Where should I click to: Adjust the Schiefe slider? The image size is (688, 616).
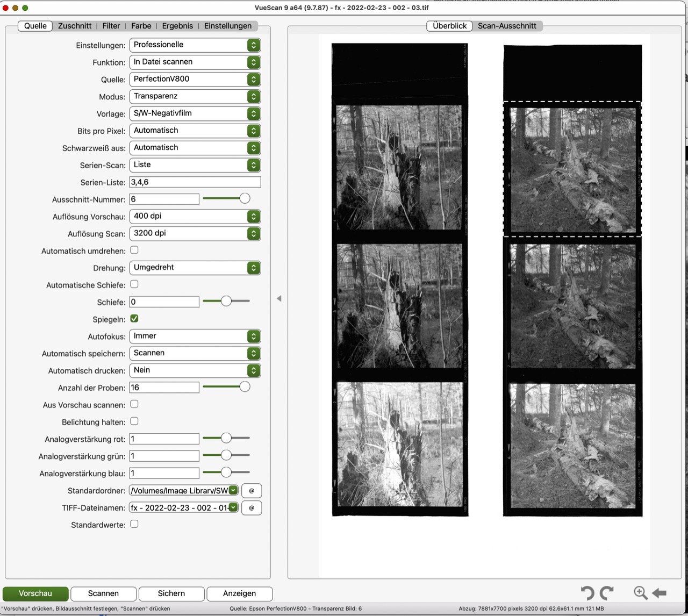(x=226, y=301)
